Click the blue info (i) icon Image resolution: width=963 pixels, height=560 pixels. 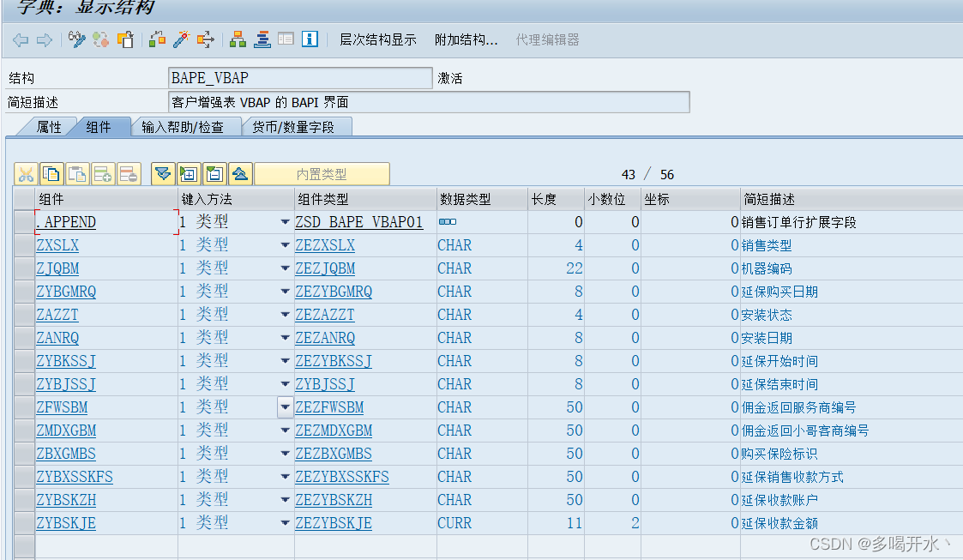[310, 39]
